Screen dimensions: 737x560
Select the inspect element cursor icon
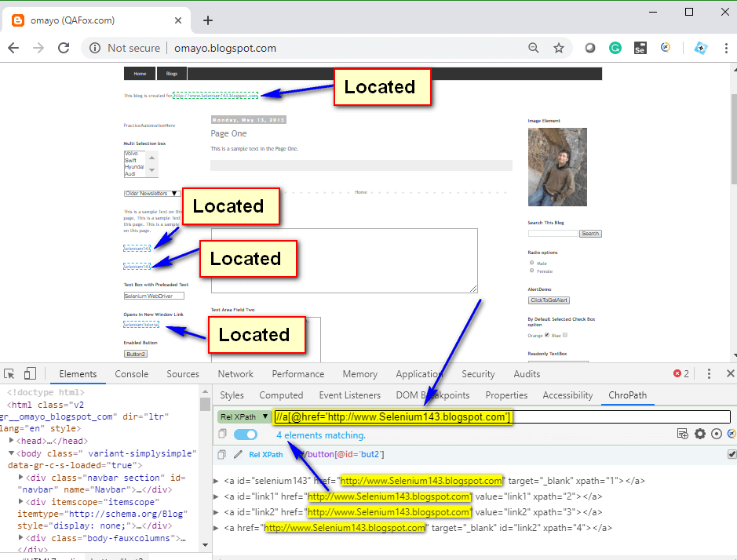[x=10, y=373]
